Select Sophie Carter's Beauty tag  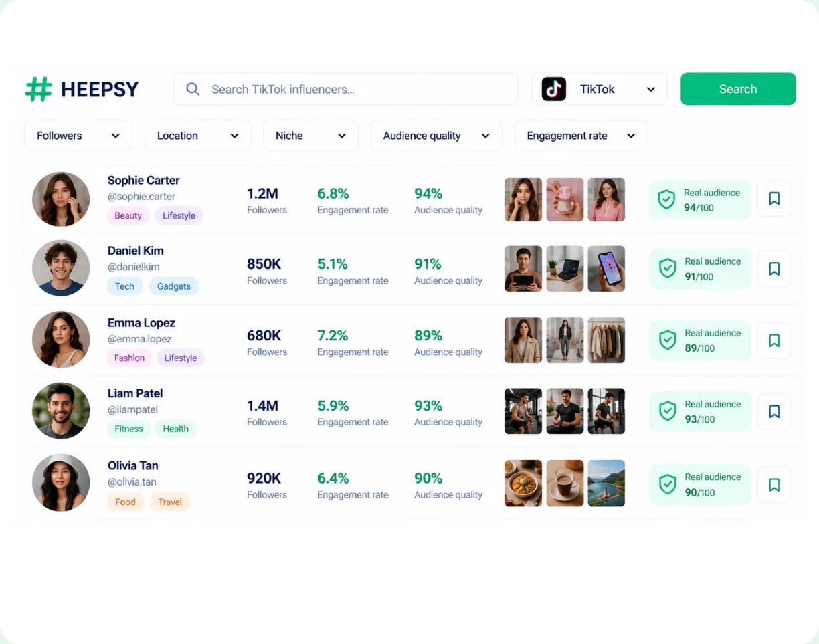pos(128,215)
